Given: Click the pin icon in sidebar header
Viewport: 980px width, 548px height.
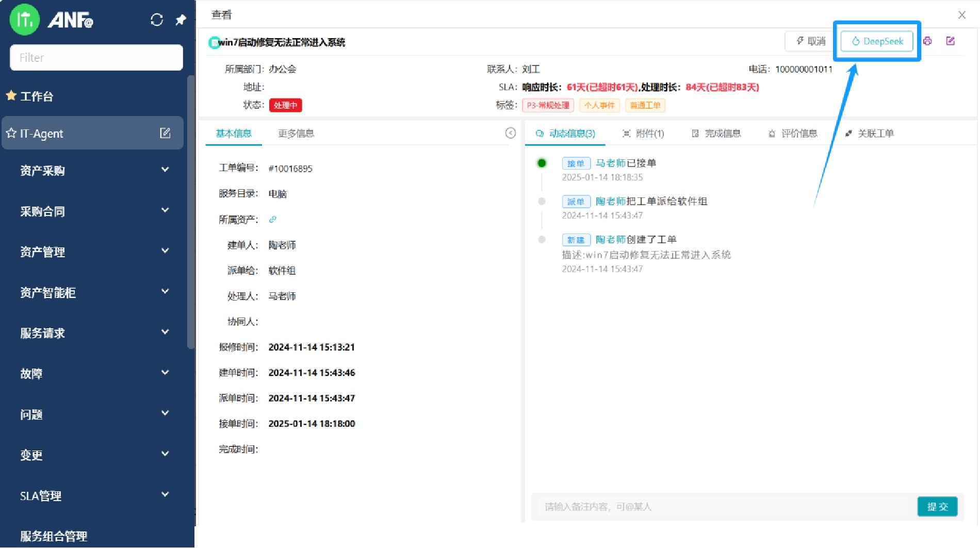Looking at the screenshot, I should 181,20.
